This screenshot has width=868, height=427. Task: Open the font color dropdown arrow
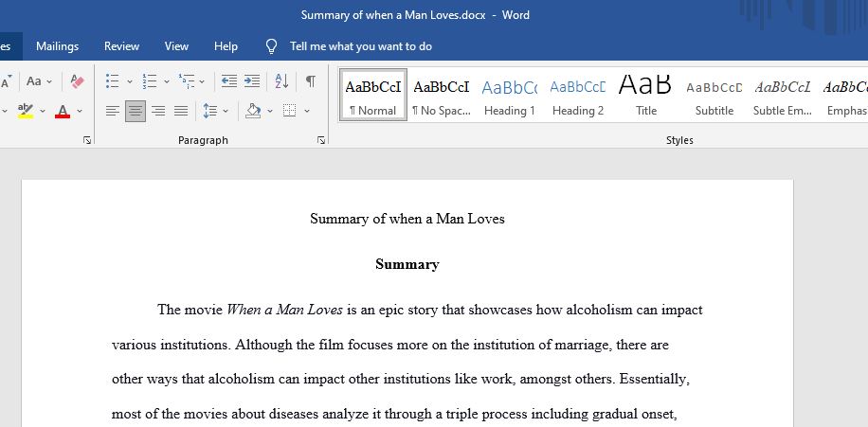[80, 111]
